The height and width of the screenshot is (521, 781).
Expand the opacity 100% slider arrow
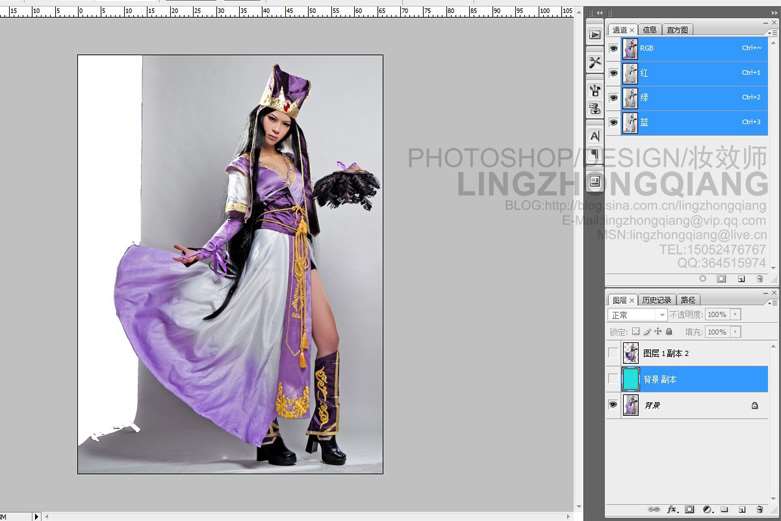(x=735, y=315)
